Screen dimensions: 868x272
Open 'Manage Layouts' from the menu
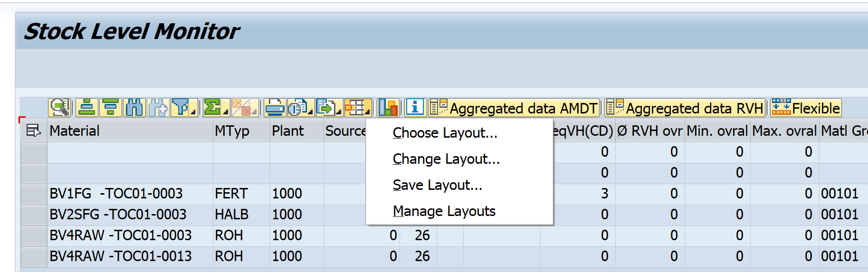[444, 211]
